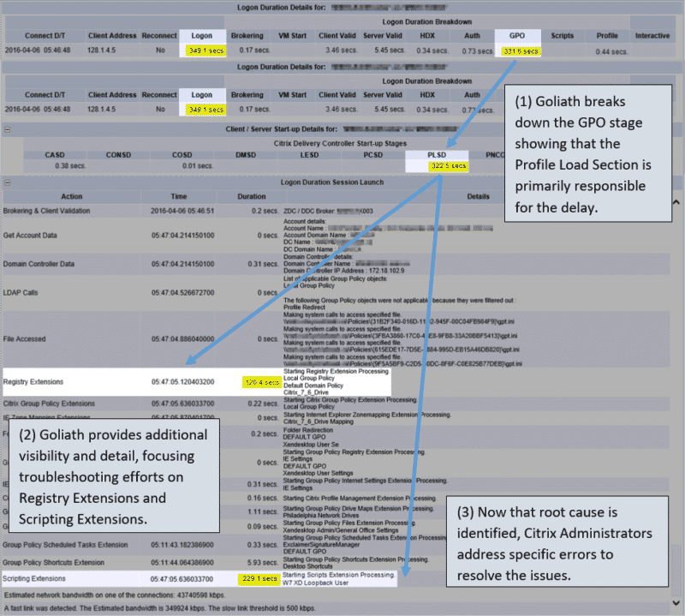The image size is (685, 616).
Task: Collapse the Client / Server Start-up Details section
Action: pyautogui.click(x=8, y=129)
